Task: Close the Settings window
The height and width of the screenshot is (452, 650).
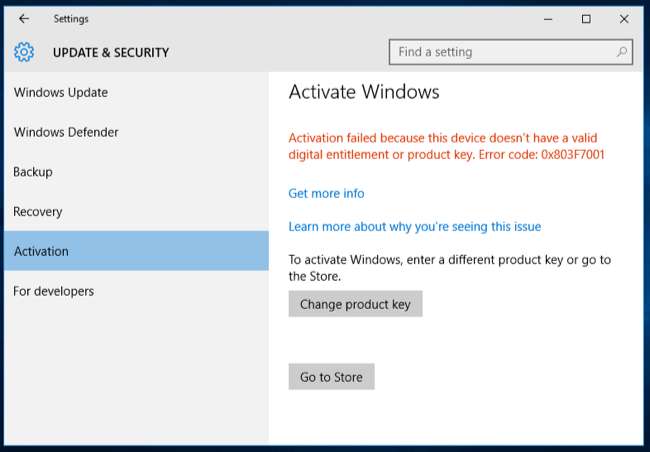Action: tap(623, 18)
